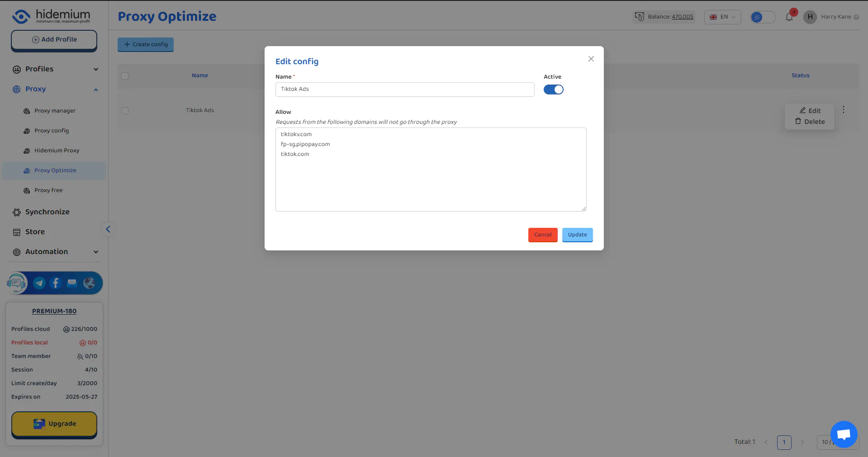Open the Store section

click(x=35, y=232)
